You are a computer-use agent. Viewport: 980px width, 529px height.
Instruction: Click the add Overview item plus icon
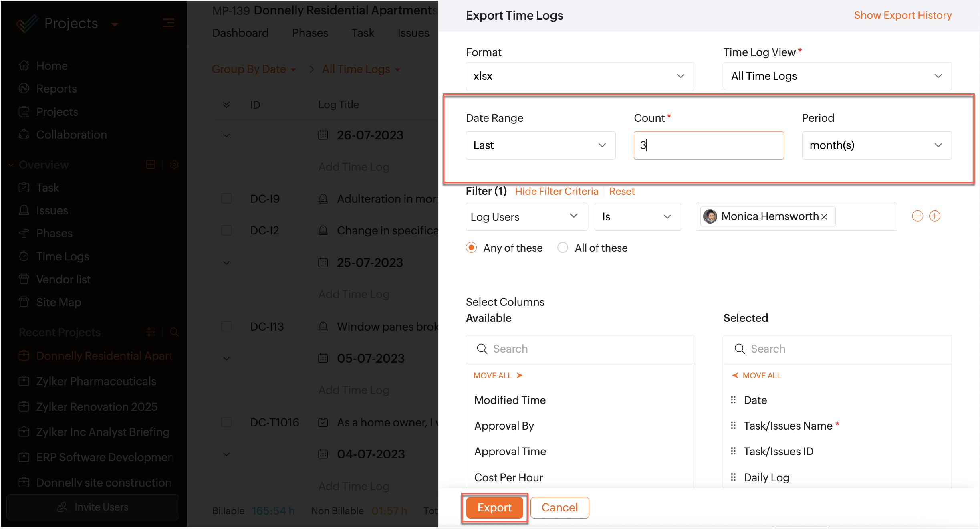tap(151, 165)
